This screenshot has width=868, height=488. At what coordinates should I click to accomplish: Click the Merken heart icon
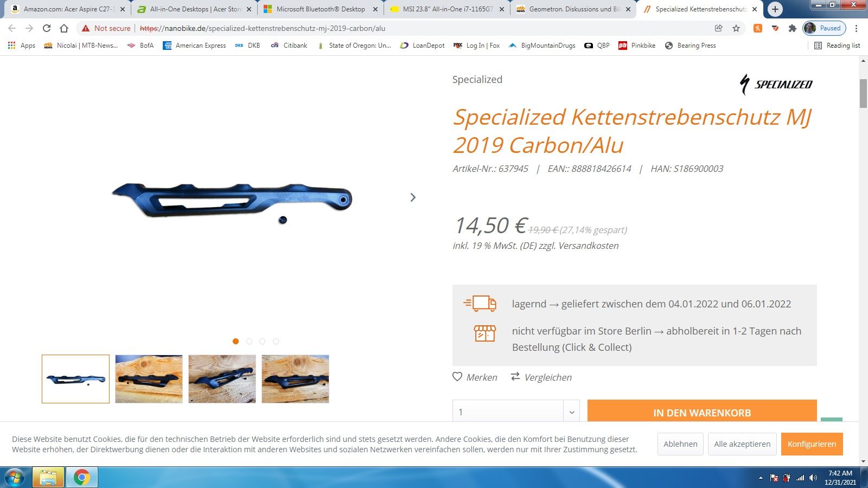[x=457, y=377]
